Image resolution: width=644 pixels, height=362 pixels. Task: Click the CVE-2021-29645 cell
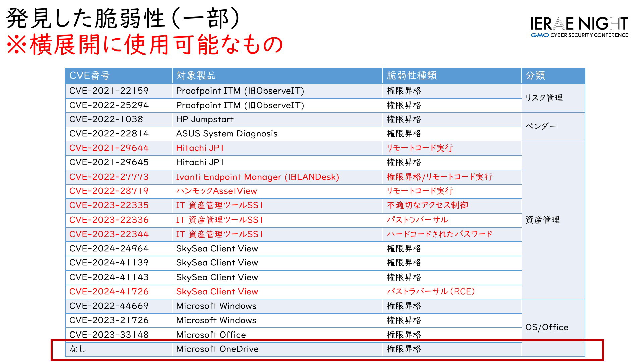(x=119, y=162)
